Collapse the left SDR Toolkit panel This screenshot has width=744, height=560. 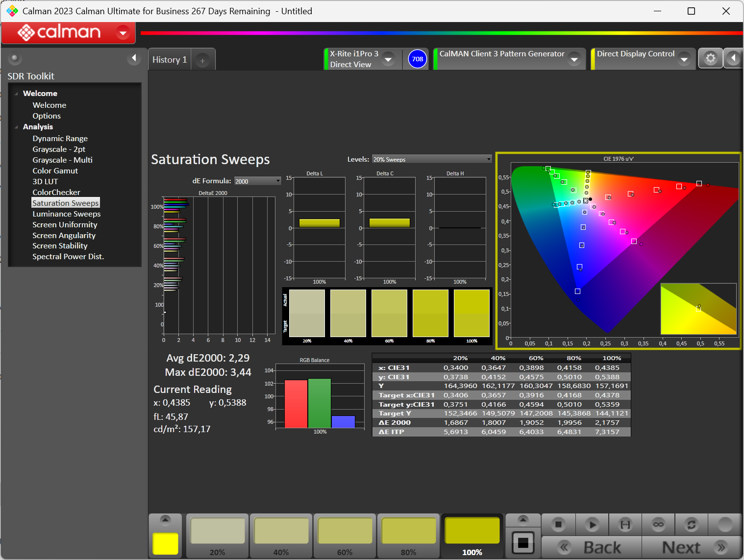click(134, 58)
